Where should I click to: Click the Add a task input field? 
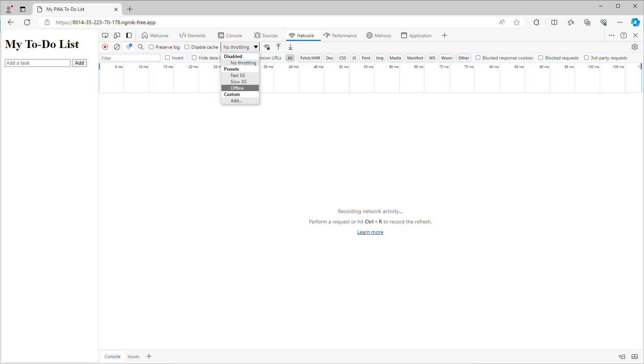tap(38, 63)
